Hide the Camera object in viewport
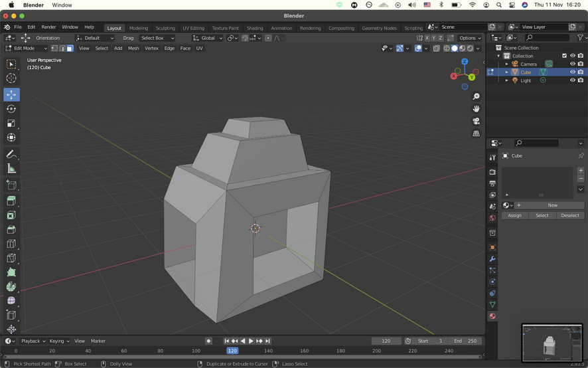Image resolution: width=588 pixels, height=368 pixels. point(573,64)
